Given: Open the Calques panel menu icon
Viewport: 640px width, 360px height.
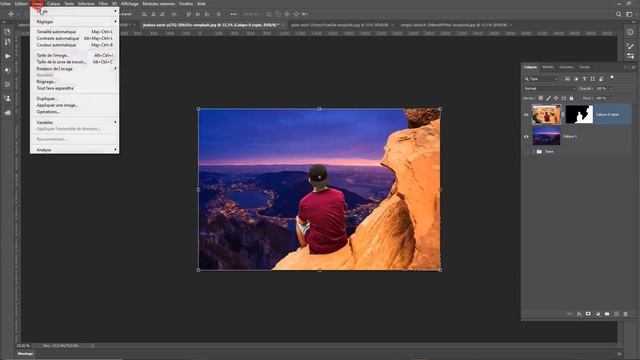Looking at the screenshot, I should (633, 67).
